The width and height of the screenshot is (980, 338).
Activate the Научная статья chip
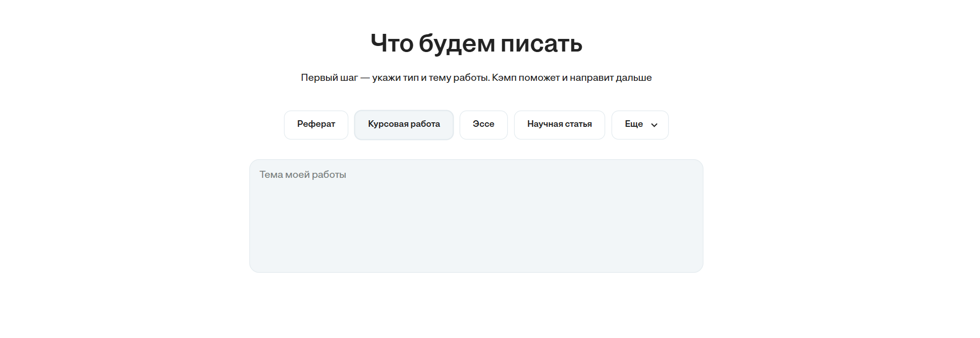point(559,125)
